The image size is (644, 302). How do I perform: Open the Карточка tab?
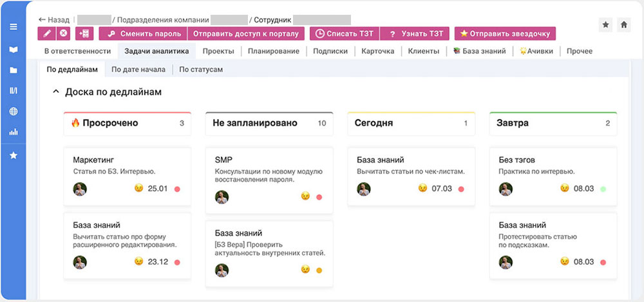(377, 51)
